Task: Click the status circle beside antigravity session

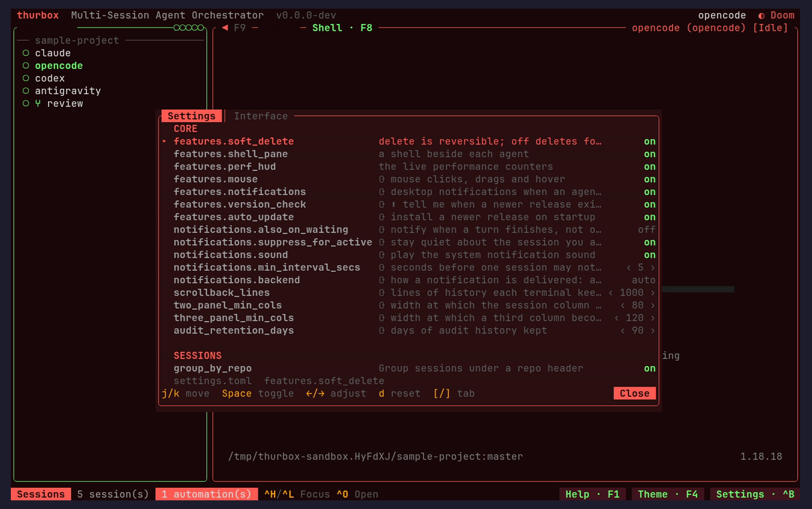Action: [25, 91]
